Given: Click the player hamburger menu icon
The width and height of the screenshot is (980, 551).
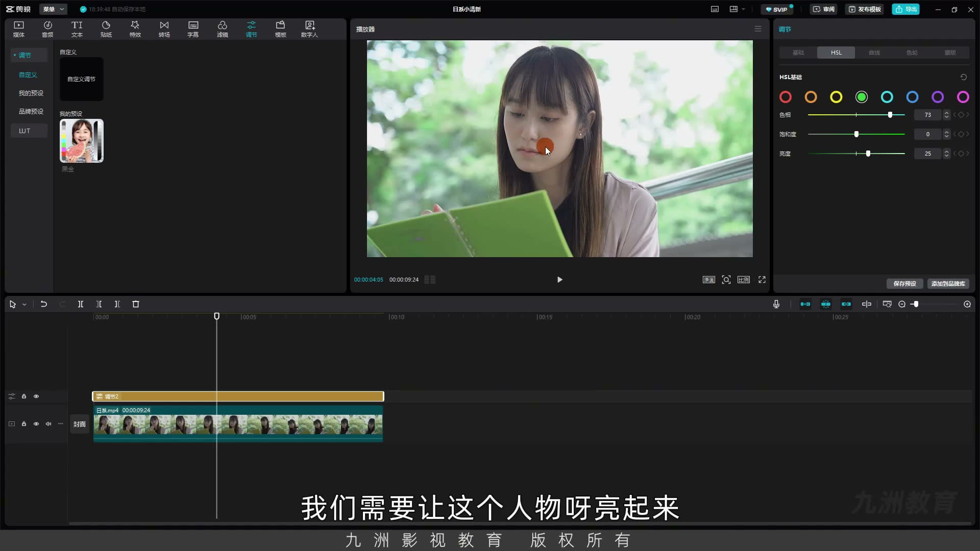Looking at the screenshot, I should coord(758,29).
